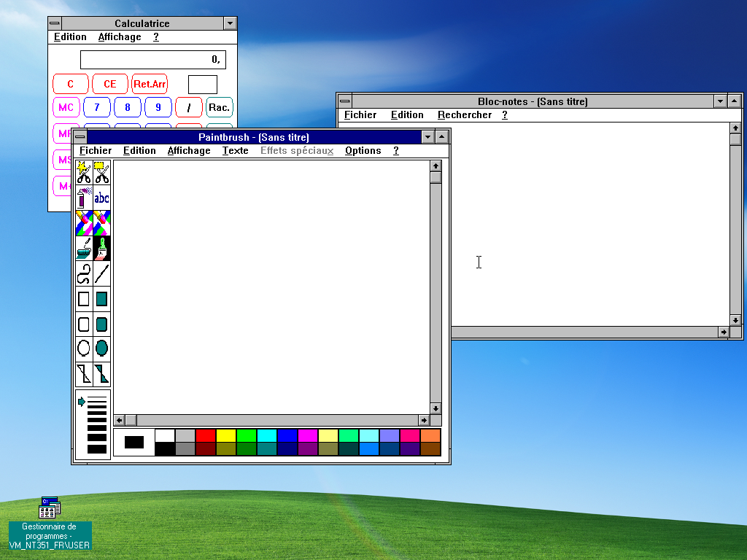Screen dimensions: 747x560
Task: Select the free-form Scissors cutout tool
Action: (84, 173)
